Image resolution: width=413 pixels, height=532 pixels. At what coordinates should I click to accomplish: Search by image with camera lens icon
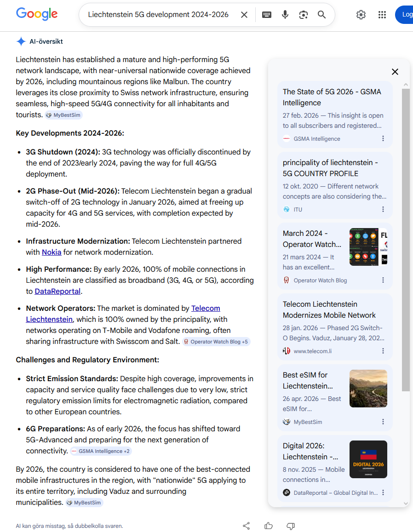[304, 15]
